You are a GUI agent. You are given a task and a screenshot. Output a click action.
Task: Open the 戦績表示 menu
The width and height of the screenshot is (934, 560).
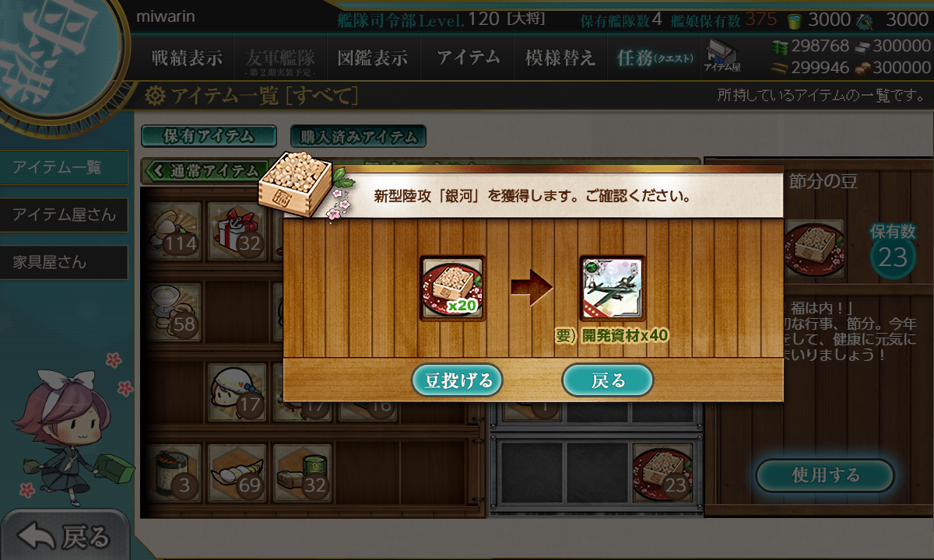[187, 58]
